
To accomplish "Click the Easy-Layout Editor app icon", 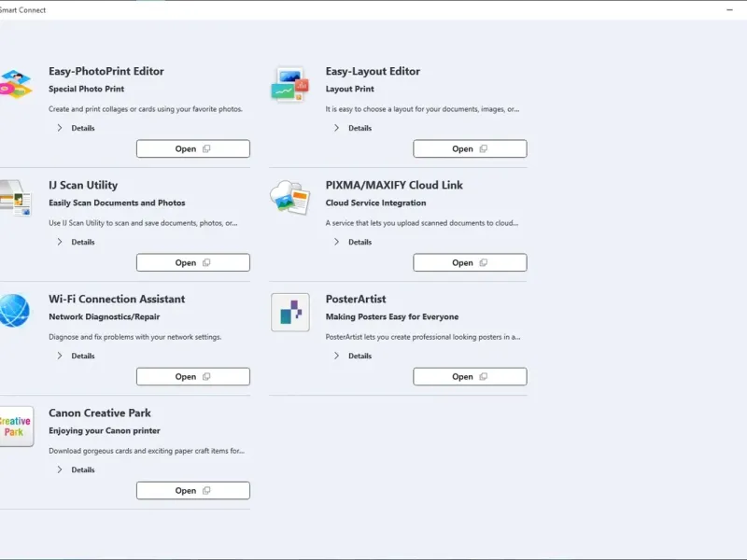I will [289, 84].
